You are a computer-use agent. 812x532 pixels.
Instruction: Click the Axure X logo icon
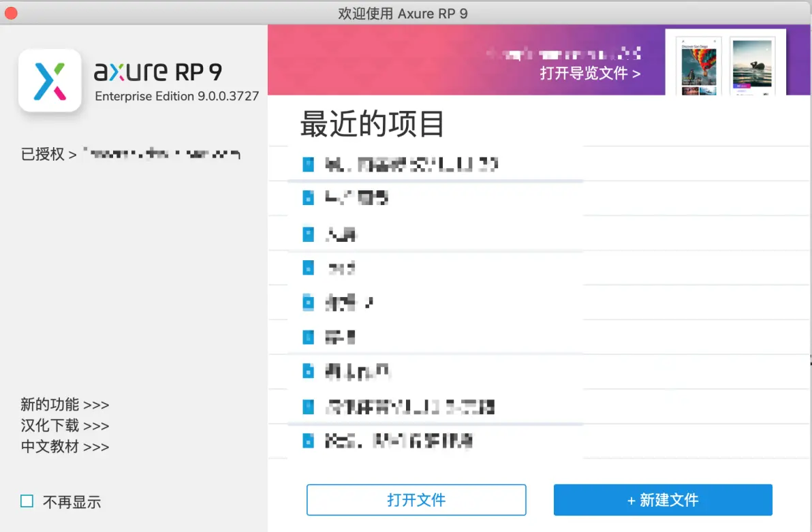tap(50, 80)
